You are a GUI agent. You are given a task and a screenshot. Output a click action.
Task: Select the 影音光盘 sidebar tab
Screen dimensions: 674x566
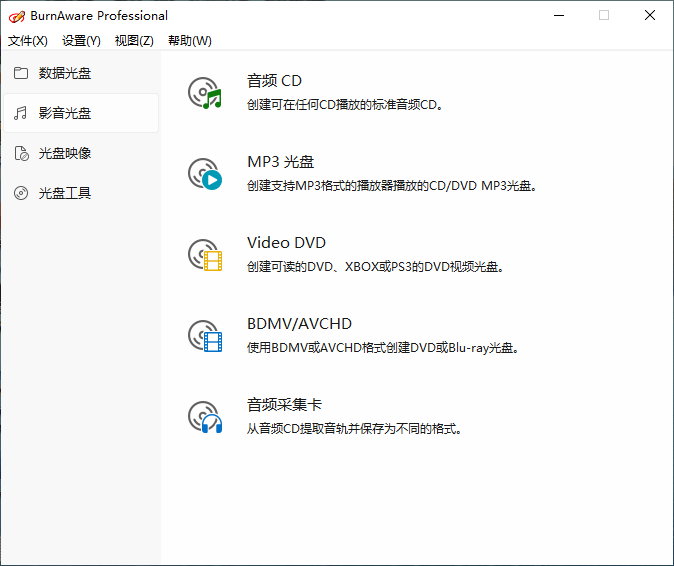(81, 113)
